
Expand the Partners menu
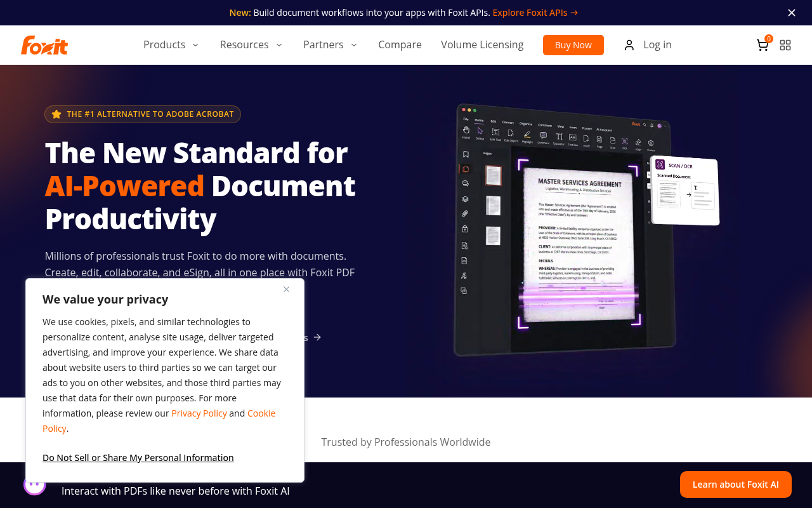point(331,44)
